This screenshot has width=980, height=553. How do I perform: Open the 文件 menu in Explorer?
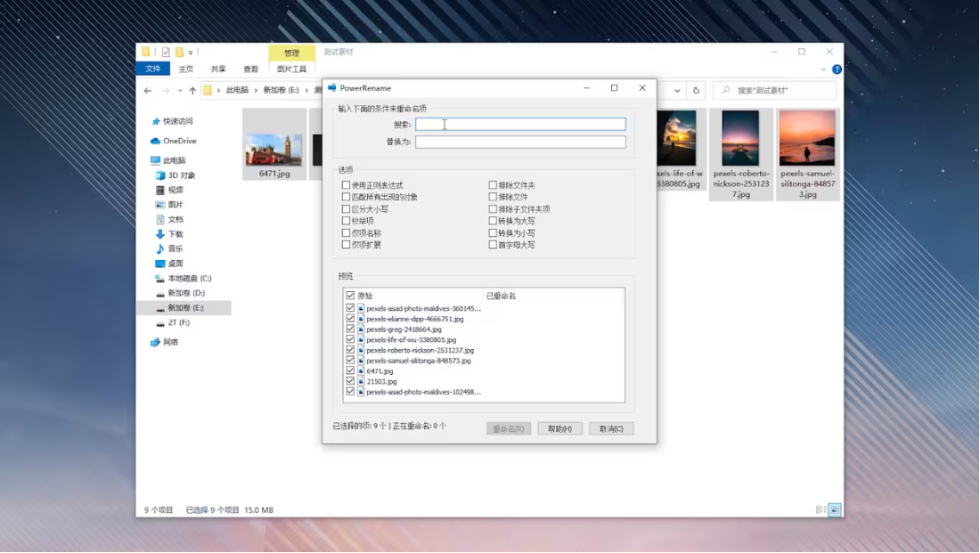coord(153,69)
